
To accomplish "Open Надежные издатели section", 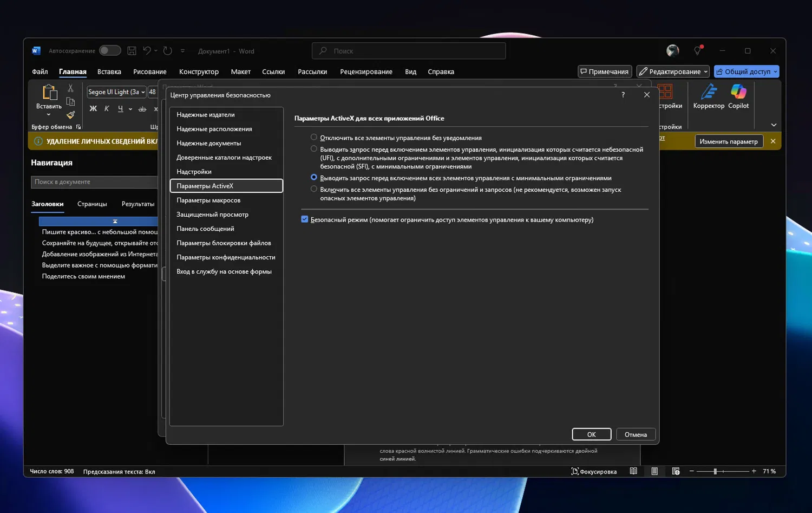I will tap(226, 114).
